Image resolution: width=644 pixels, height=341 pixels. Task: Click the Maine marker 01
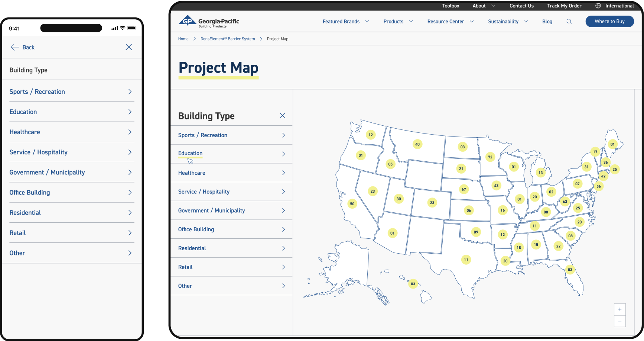tap(612, 144)
